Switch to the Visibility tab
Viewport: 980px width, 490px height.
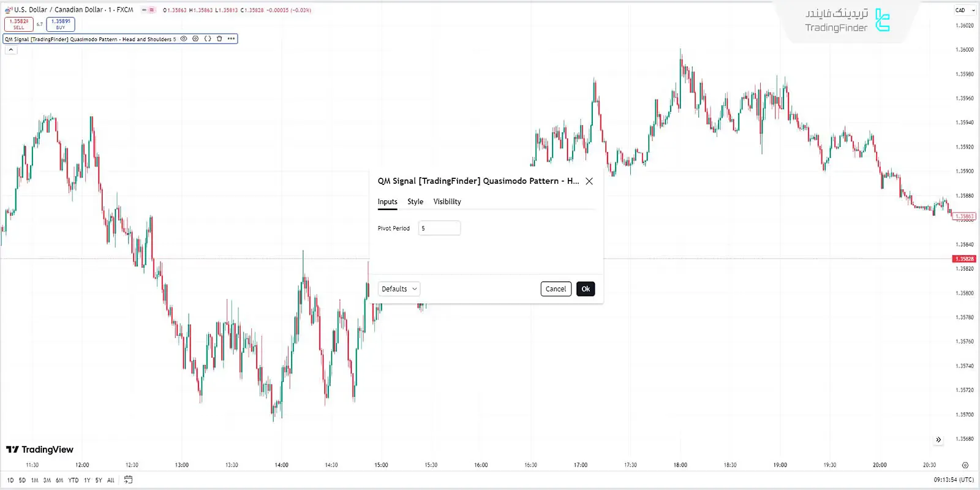(x=447, y=202)
